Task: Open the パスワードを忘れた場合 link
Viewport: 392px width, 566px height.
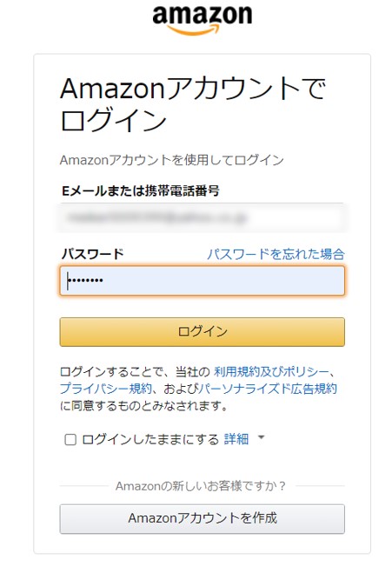Action: click(276, 254)
